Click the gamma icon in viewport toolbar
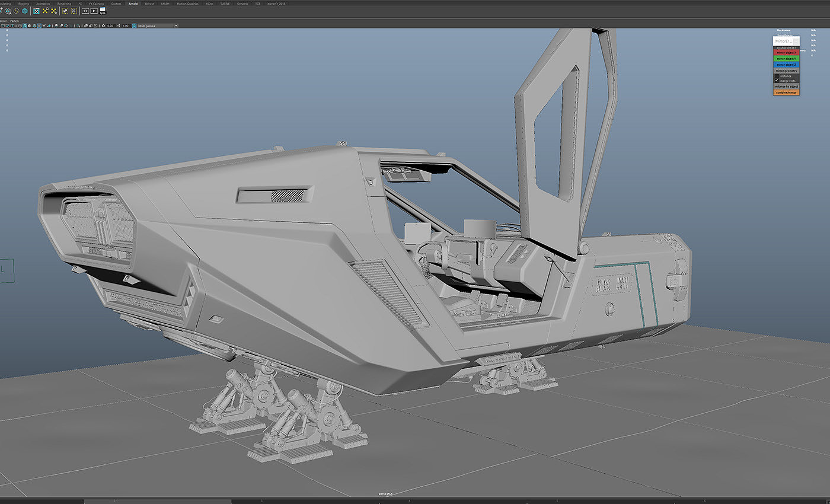This screenshot has height=504, width=830. point(119,25)
